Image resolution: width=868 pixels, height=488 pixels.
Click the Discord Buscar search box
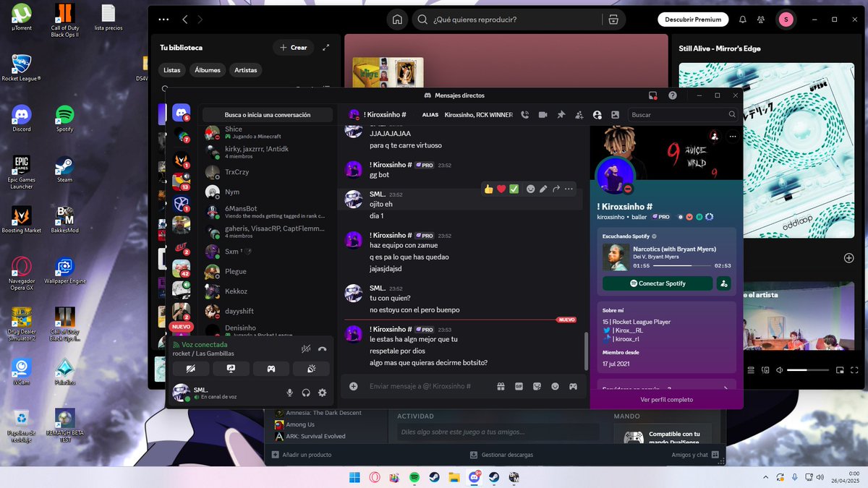pyautogui.click(x=683, y=114)
